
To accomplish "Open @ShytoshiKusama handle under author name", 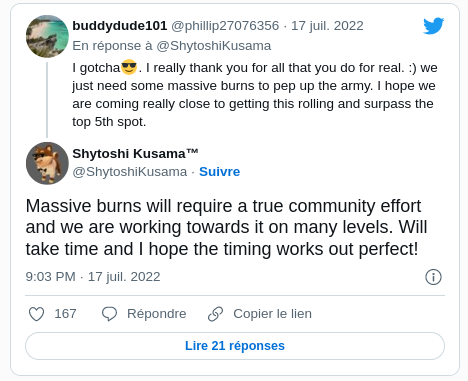I will coord(130,172).
